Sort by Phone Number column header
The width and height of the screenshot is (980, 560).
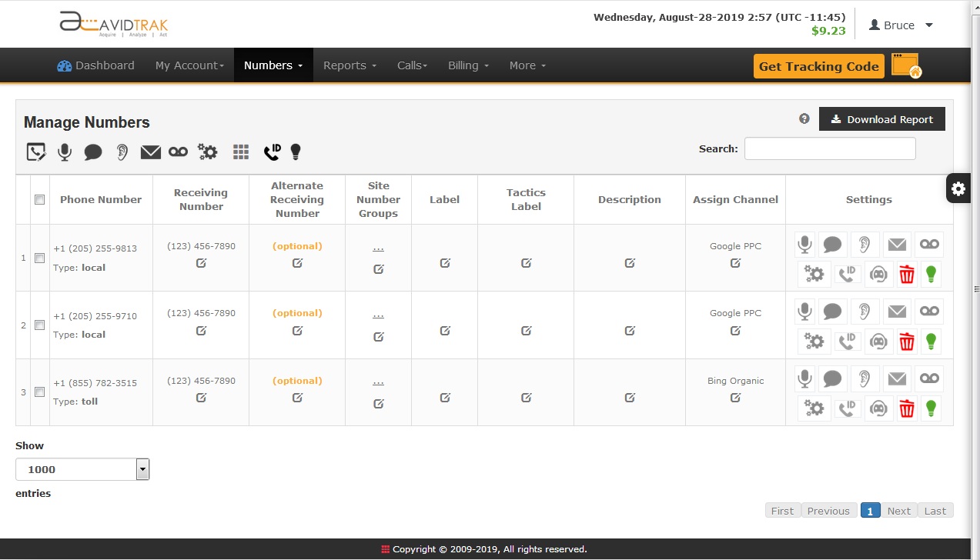click(x=101, y=199)
